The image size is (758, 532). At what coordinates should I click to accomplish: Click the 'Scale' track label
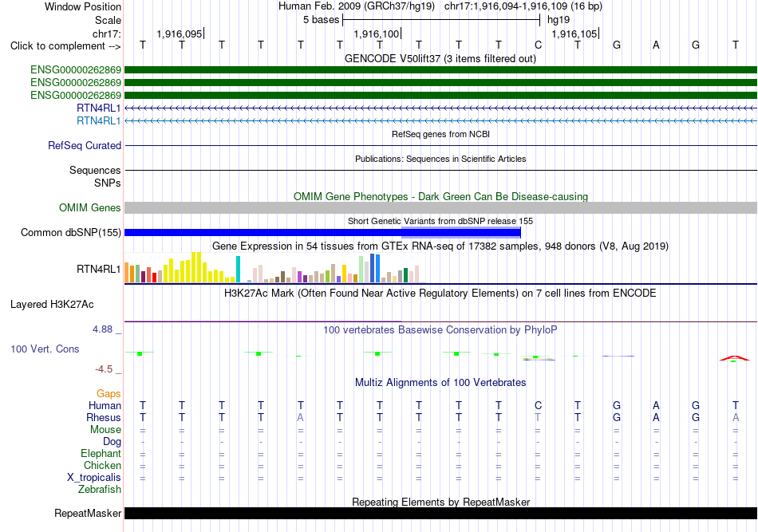(x=108, y=20)
